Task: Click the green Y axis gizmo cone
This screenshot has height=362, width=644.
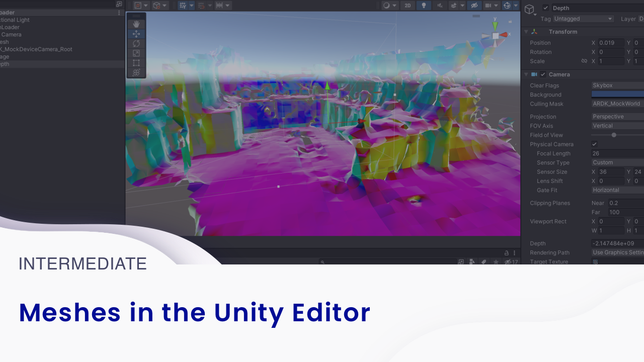Action: 496,26
